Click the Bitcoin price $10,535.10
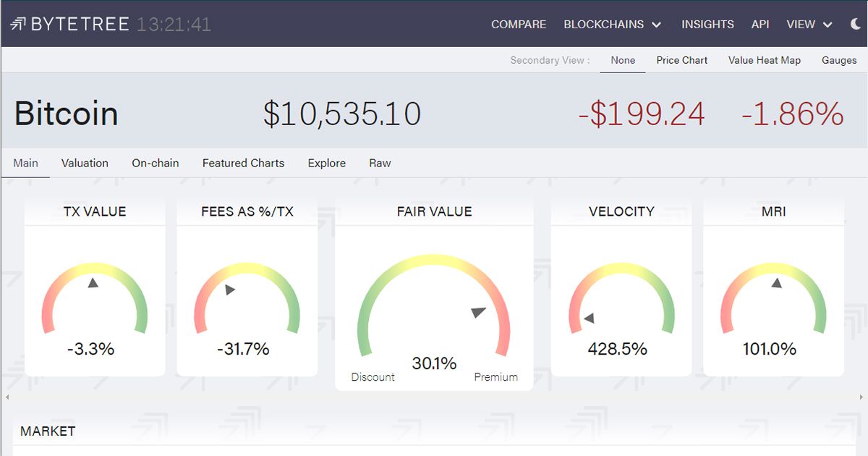The height and width of the screenshot is (456, 868). (342, 114)
